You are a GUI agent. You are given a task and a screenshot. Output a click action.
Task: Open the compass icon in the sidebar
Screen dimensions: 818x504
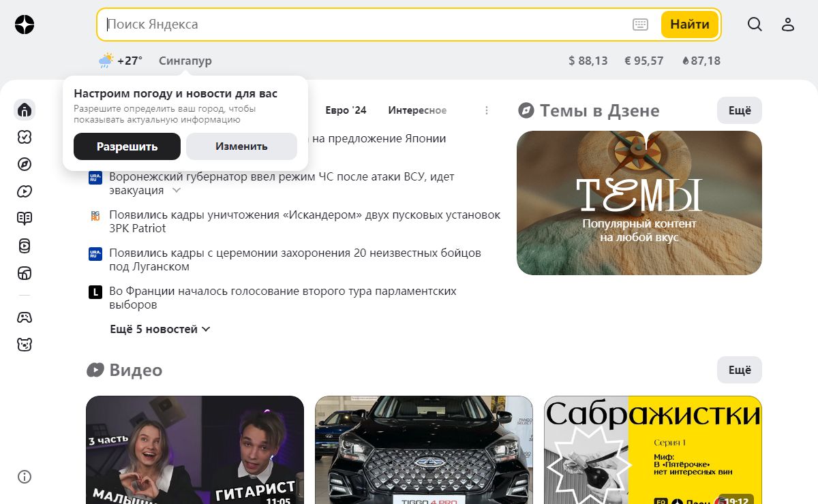(x=25, y=164)
